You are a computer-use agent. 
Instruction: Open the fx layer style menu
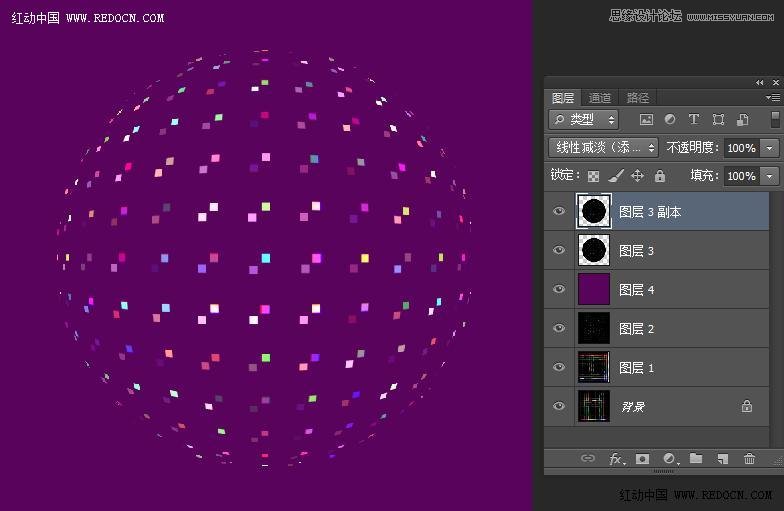tap(616, 458)
